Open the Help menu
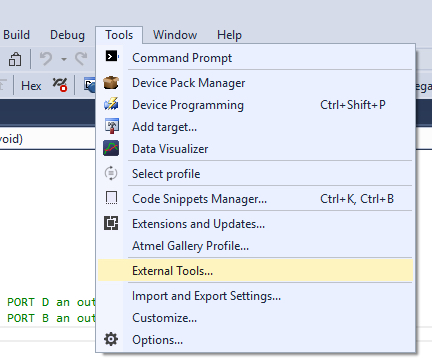 tap(229, 35)
